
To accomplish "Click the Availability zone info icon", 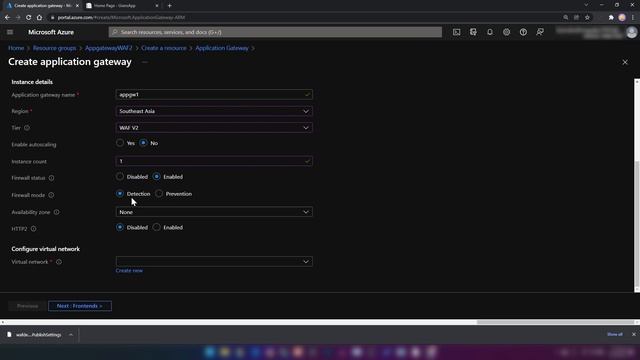I will pos(56,212).
